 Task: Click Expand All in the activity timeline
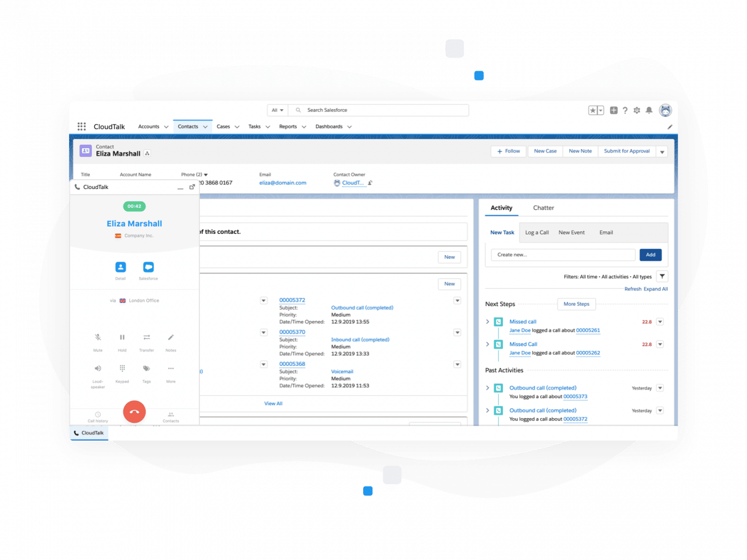(656, 289)
